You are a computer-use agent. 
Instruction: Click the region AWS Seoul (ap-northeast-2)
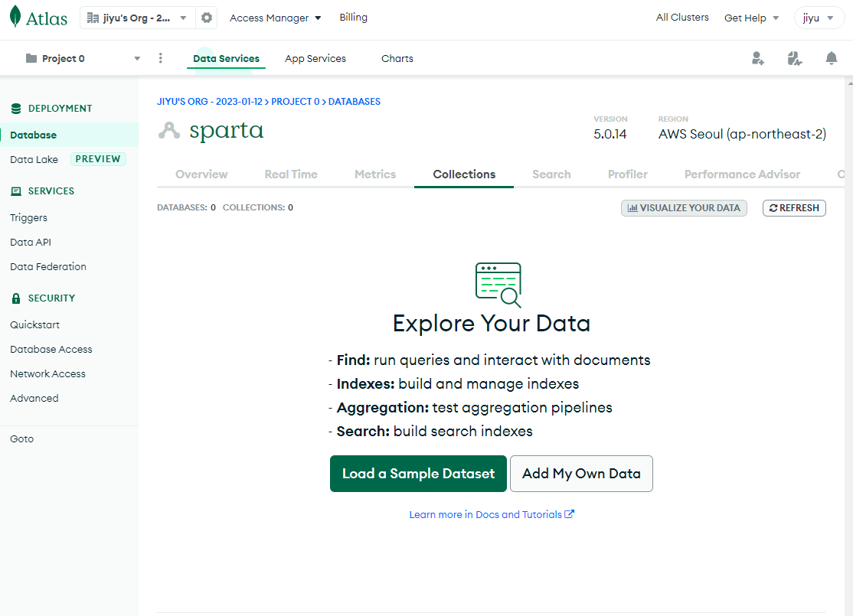(742, 134)
